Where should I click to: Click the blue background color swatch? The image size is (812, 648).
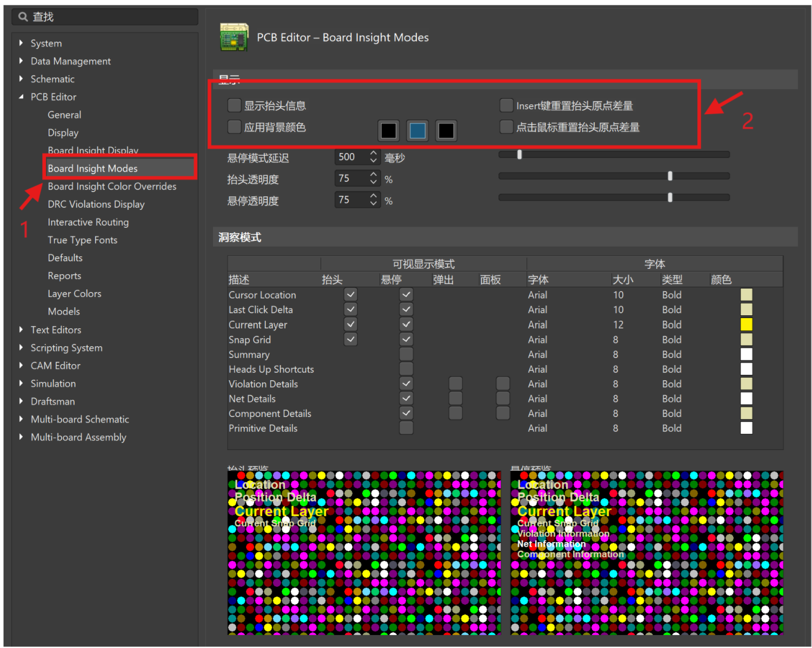pyautogui.click(x=417, y=130)
